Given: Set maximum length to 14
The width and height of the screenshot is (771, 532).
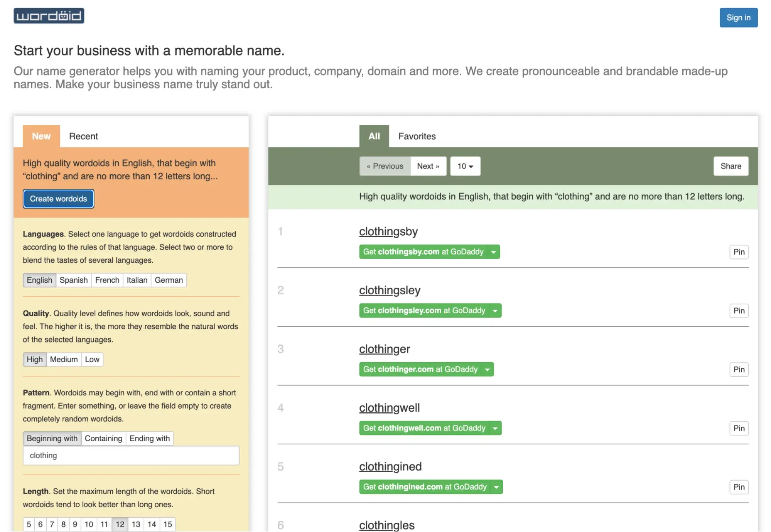Looking at the screenshot, I should tap(152, 524).
